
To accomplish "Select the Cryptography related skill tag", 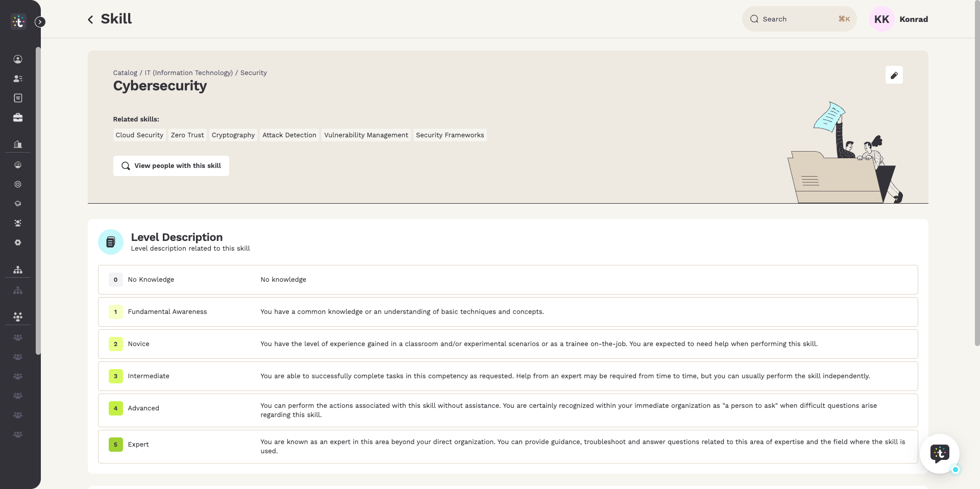I will pos(233,135).
